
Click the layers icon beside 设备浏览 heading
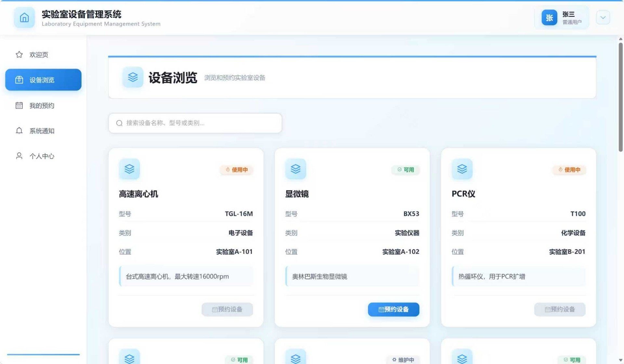tap(133, 77)
